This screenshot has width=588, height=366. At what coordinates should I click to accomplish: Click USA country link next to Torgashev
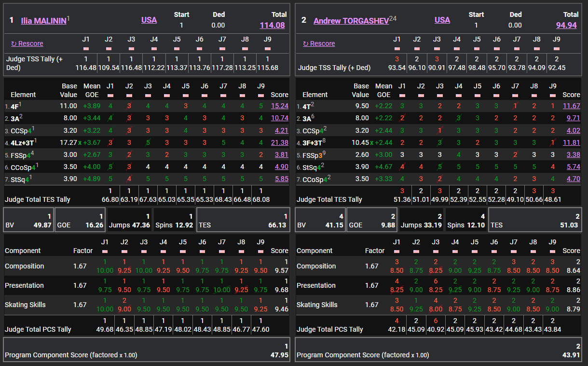(x=442, y=20)
